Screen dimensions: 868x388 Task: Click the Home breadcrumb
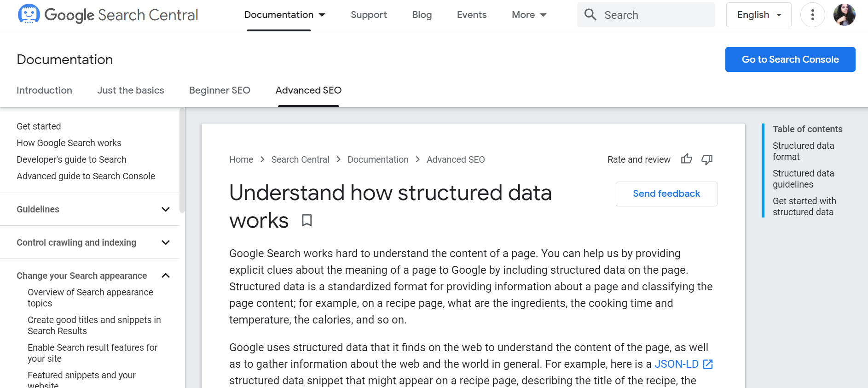(241, 159)
